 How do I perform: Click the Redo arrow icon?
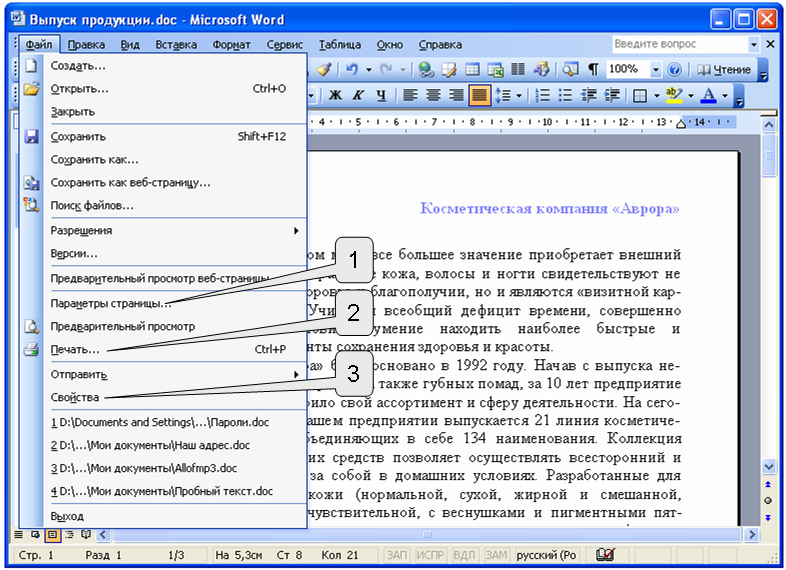point(386,69)
